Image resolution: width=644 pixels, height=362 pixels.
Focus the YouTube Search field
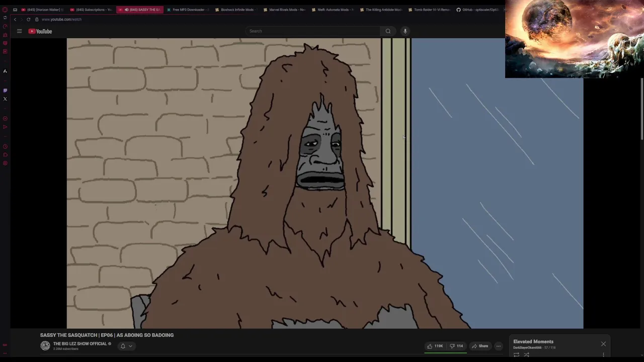[313, 31]
